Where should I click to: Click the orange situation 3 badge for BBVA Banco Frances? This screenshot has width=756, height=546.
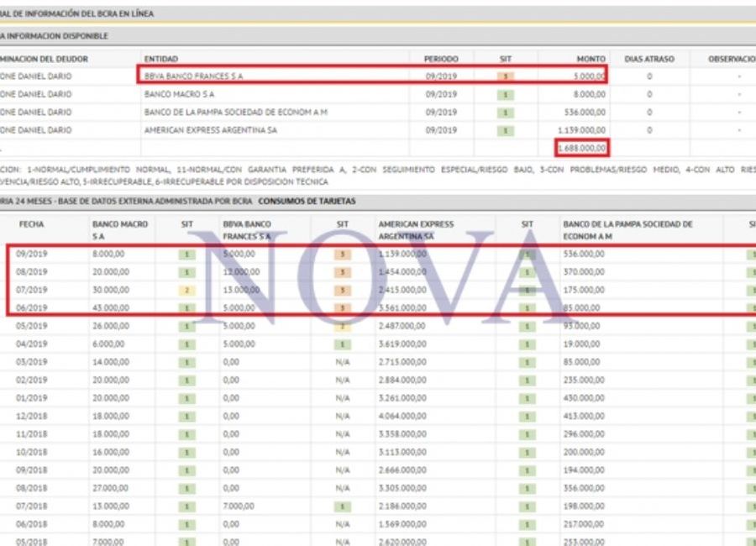pos(505,76)
